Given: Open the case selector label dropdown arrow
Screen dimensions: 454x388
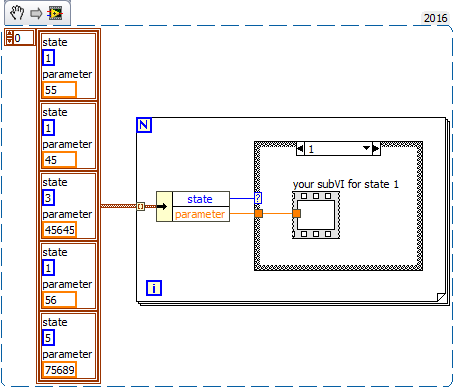Looking at the screenshot, I should click(x=366, y=148).
